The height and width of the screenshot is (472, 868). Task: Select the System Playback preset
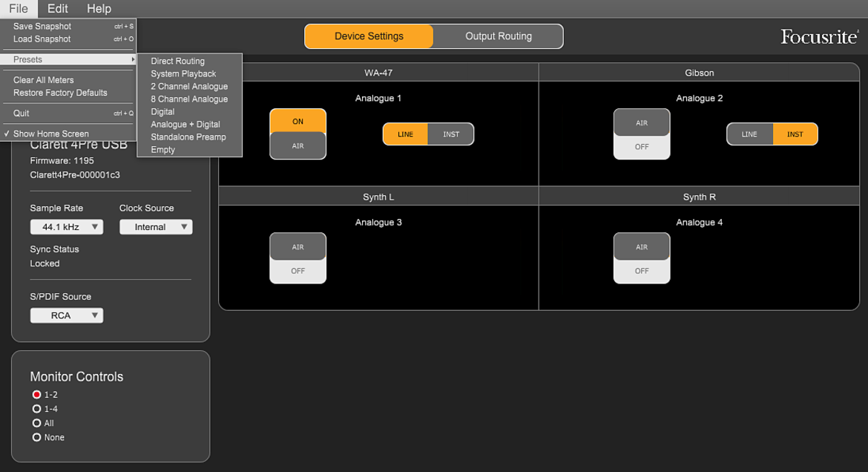coord(189,73)
